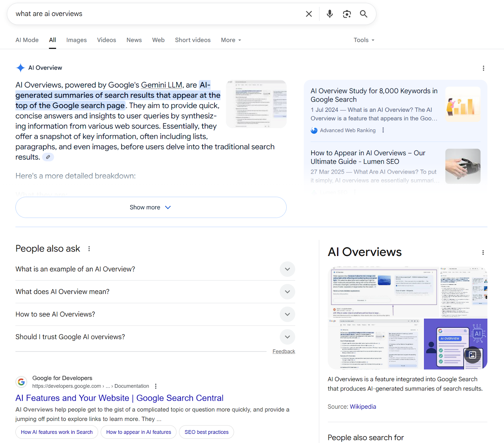Start voice search with microphone icon
The image size is (504, 443).
pyautogui.click(x=329, y=14)
